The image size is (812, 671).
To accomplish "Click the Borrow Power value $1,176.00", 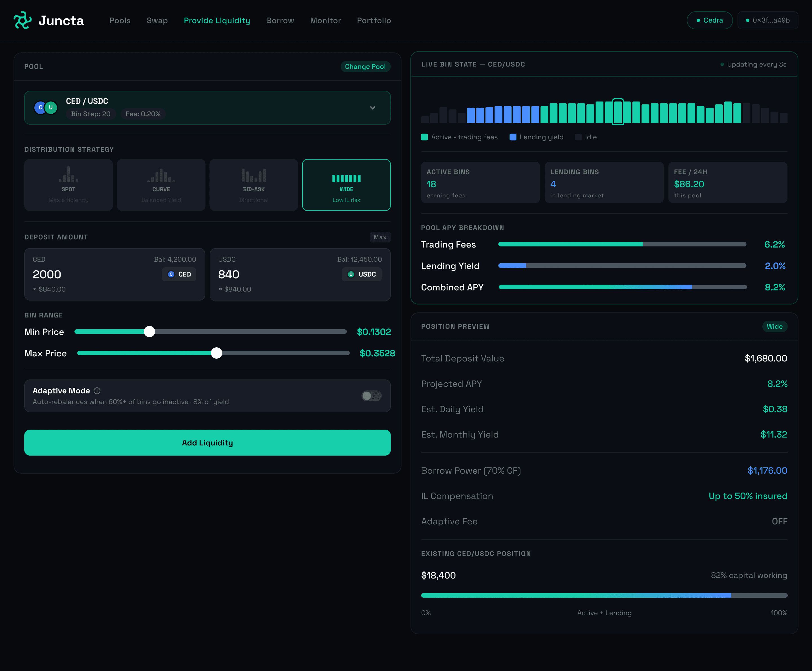I will [767, 470].
